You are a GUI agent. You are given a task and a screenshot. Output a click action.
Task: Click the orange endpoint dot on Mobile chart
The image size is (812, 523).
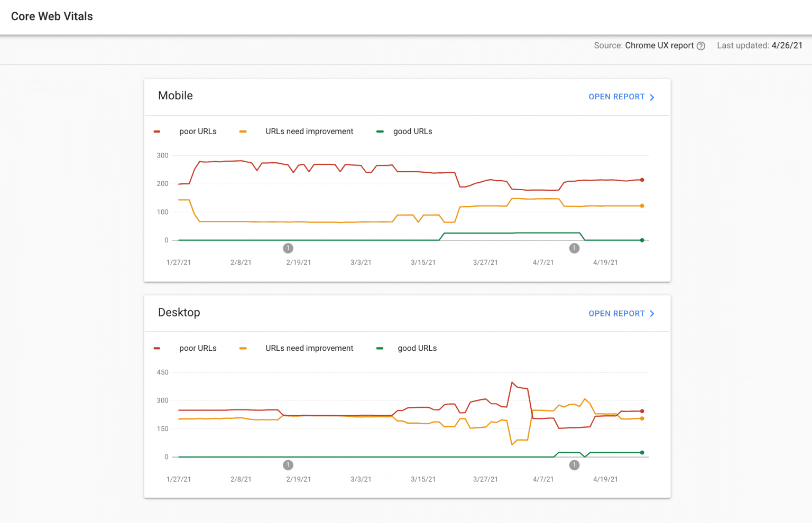click(642, 206)
